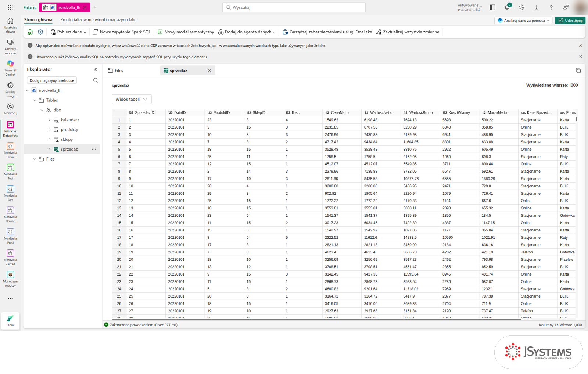Open the settings gear in the top bar

(x=522, y=7)
